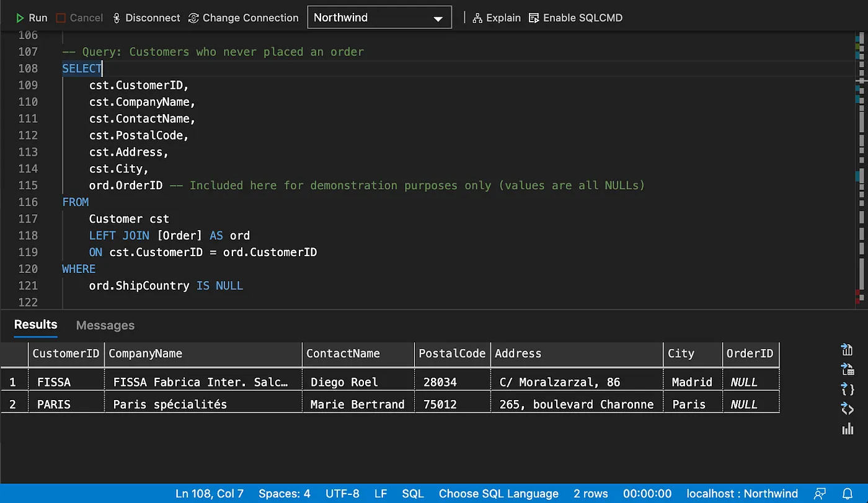
Task: Click Choose SQL Language in status bar
Action: 498,494
